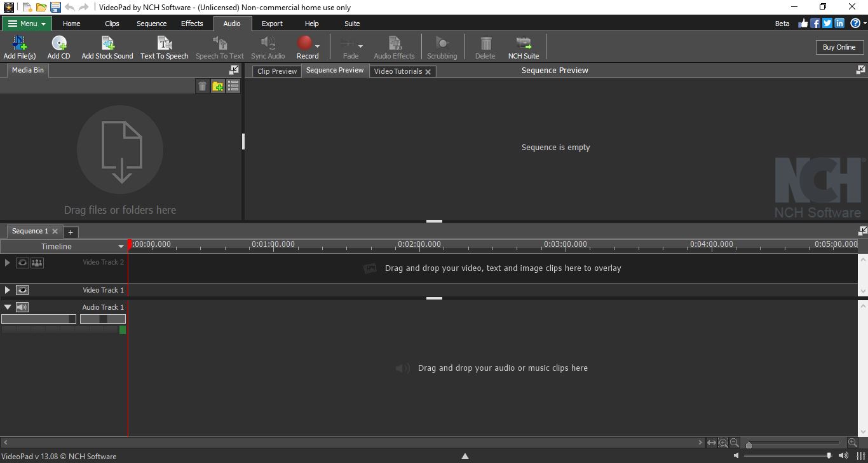Viewport: 868px width, 463px height.
Task: Click the thumbs-up like icon
Action: (x=803, y=24)
